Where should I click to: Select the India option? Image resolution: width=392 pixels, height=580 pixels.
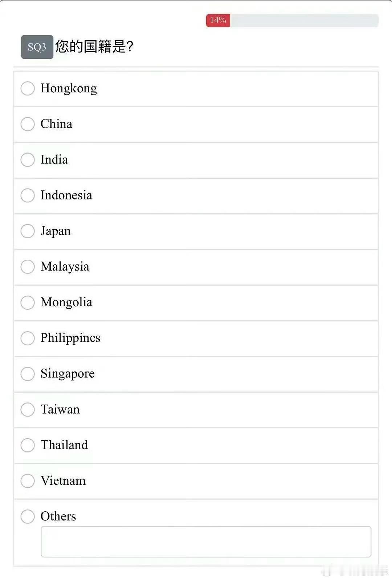28,159
